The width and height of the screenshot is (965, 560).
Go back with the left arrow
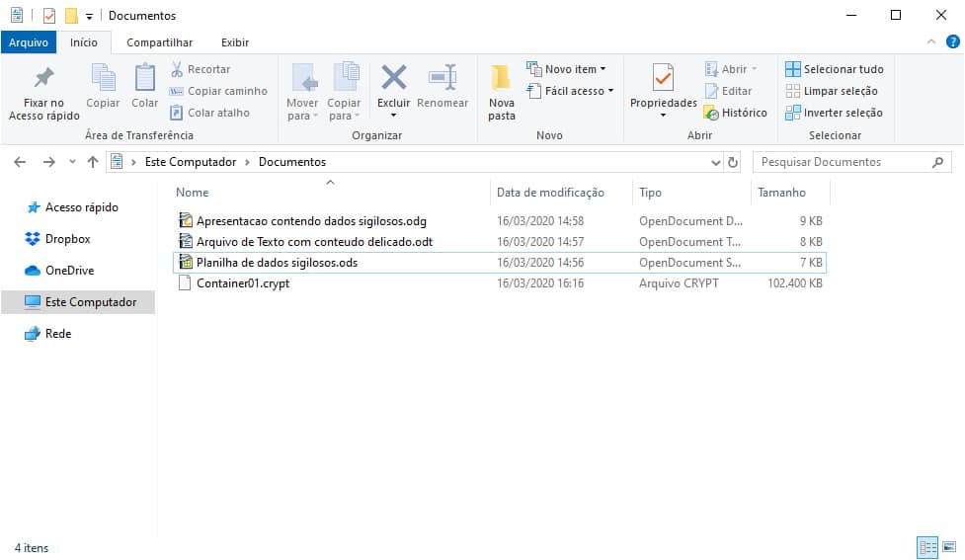[20, 162]
